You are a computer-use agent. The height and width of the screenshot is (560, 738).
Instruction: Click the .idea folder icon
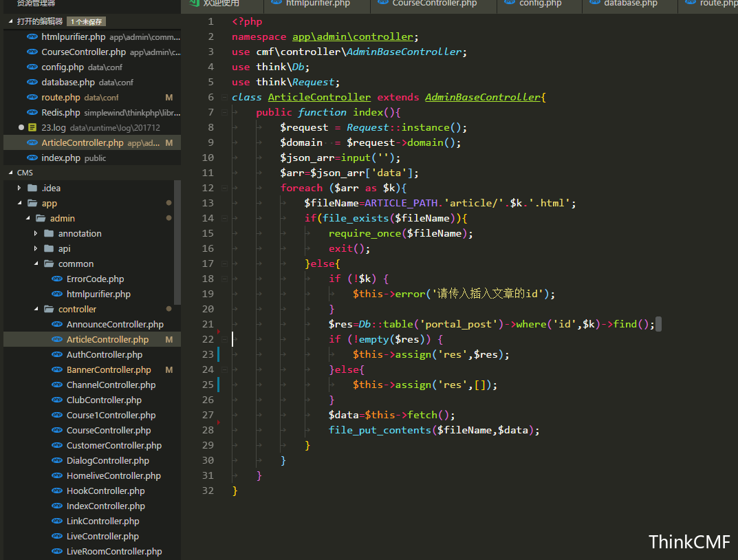tap(32, 188)
